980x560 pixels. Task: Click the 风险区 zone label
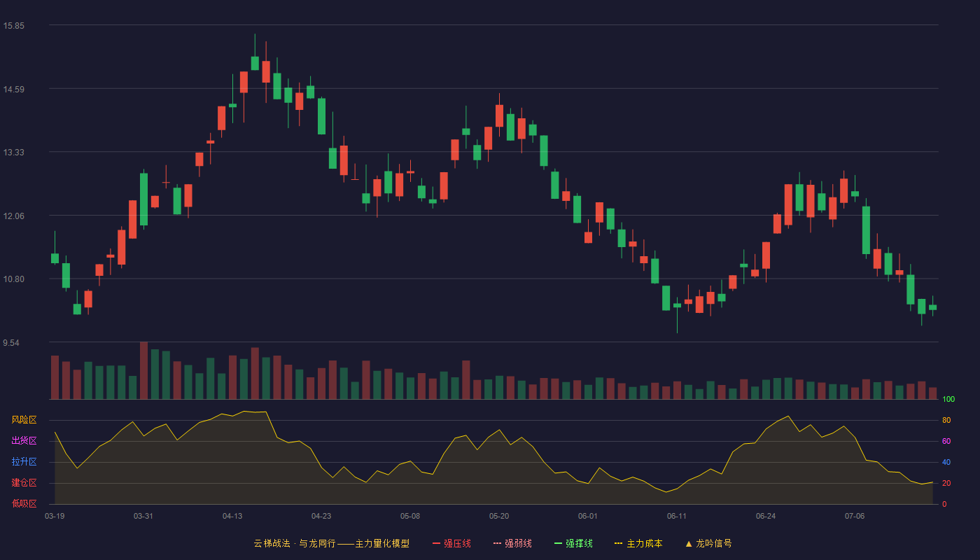(x=24, y=420)
